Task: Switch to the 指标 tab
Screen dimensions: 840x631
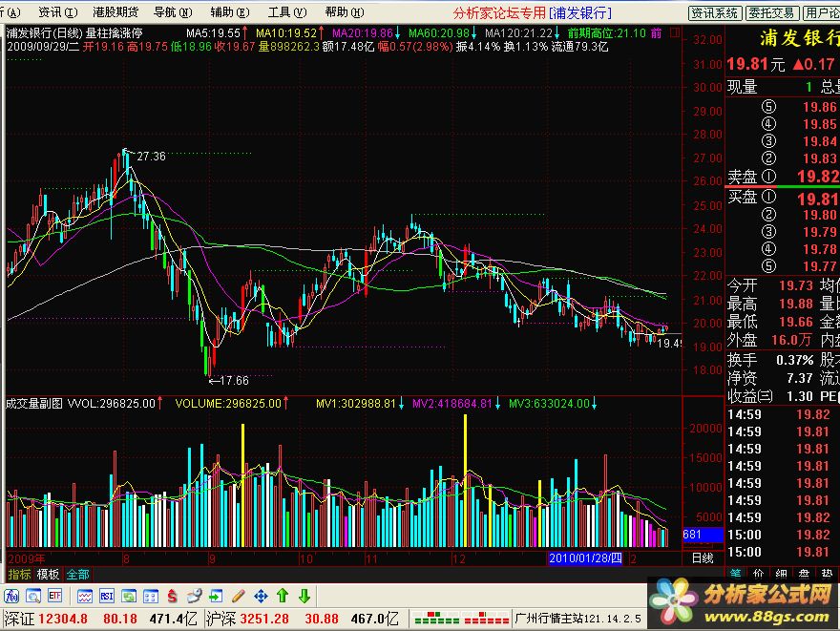Action: pos(19,575)
